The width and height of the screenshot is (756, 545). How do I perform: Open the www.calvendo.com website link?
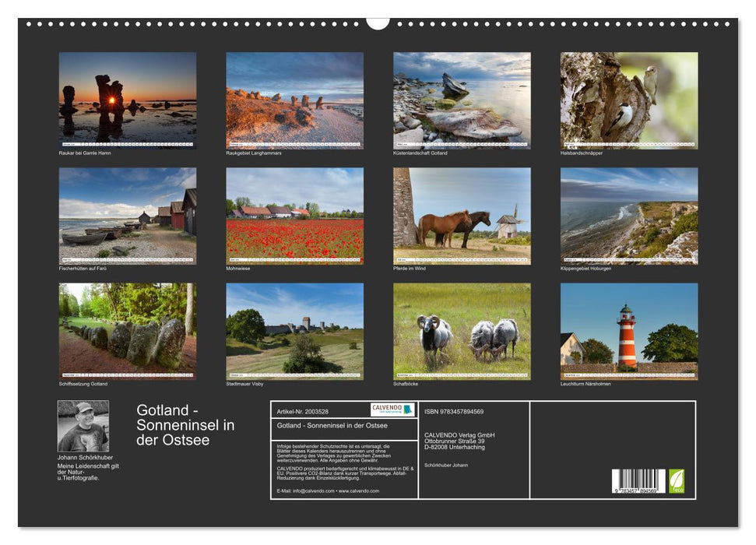click(359, 492)
